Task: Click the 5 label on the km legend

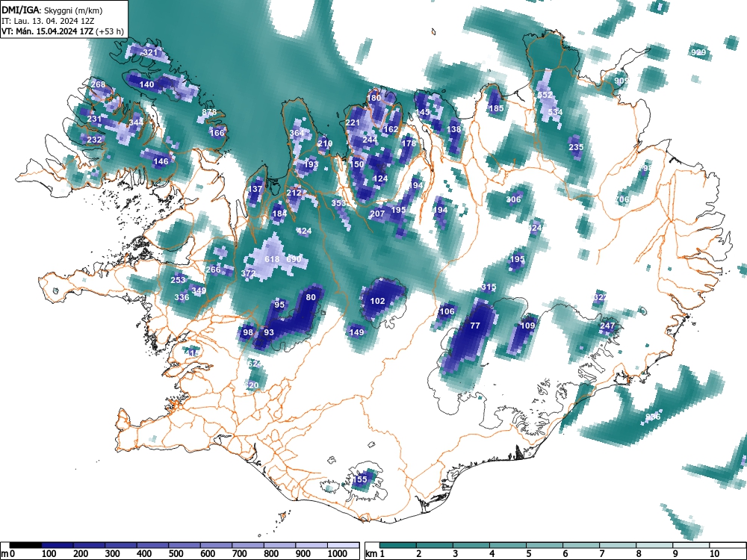Action: coord(528,553)
